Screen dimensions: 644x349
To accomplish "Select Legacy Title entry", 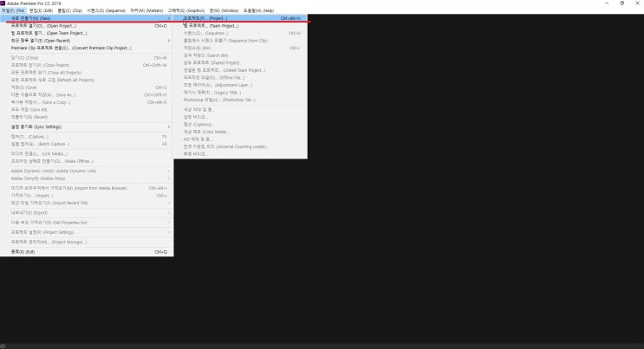I will pos(240,93).
